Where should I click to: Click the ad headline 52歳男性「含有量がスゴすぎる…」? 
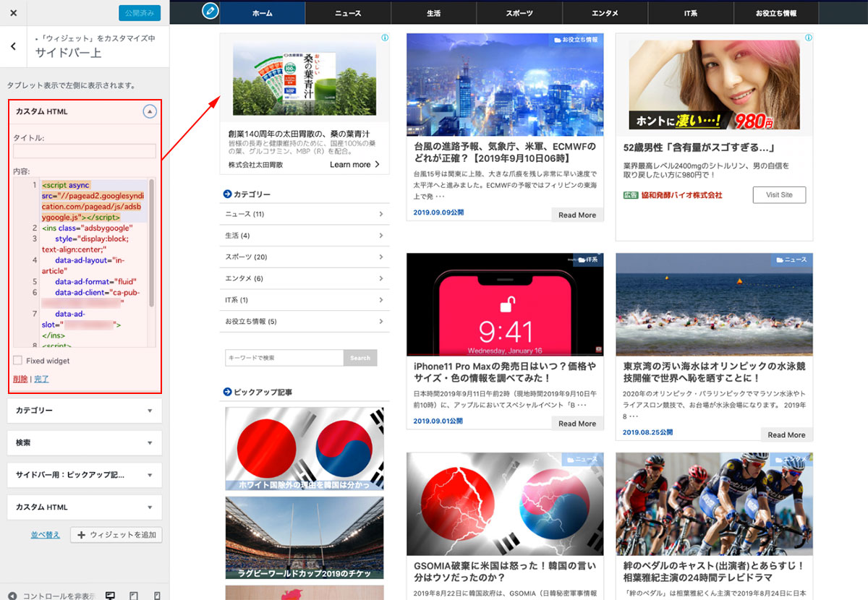pos(699,147)
